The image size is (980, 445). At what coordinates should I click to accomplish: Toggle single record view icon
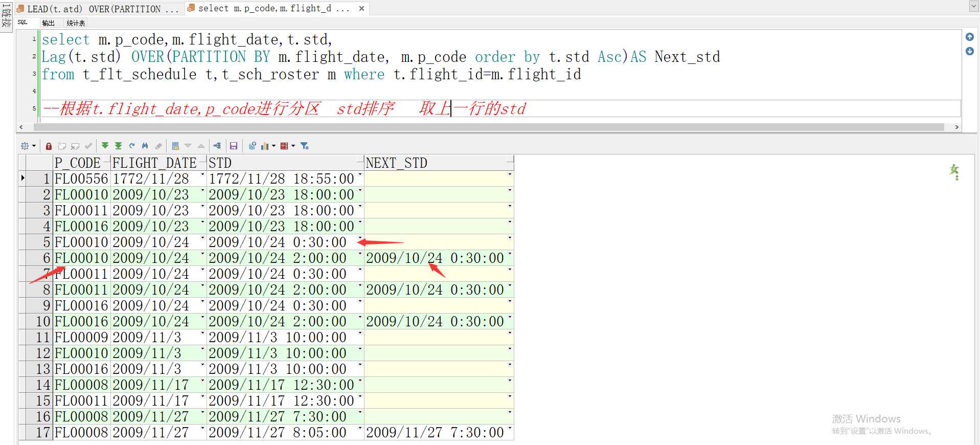tap(175, 146)
